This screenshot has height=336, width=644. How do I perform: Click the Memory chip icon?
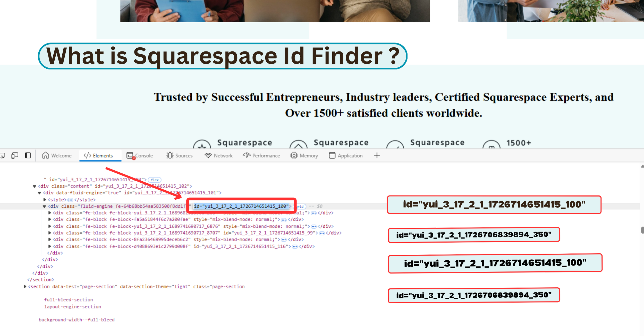coord(294,156)
